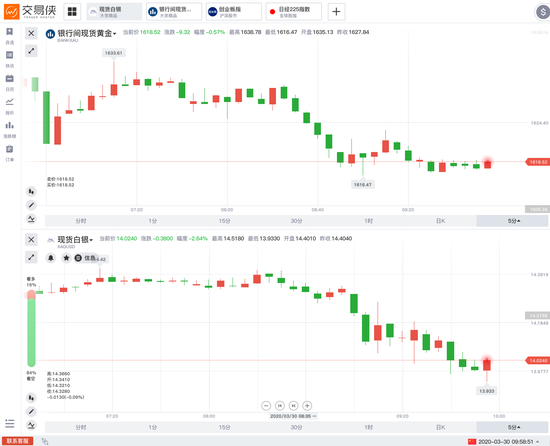Open the 涨跌榜 ranking sidebar icon

pyautogui.click(x=9, y=129)
